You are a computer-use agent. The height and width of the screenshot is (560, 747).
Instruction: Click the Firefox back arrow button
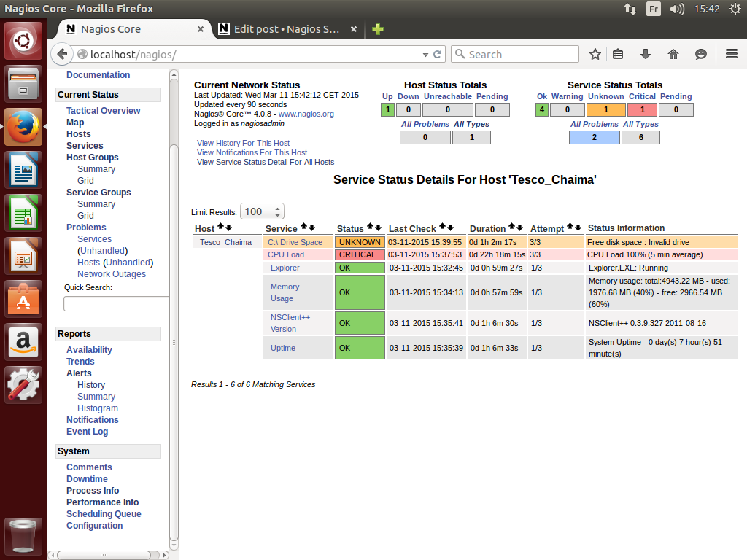tap(62, 55)
